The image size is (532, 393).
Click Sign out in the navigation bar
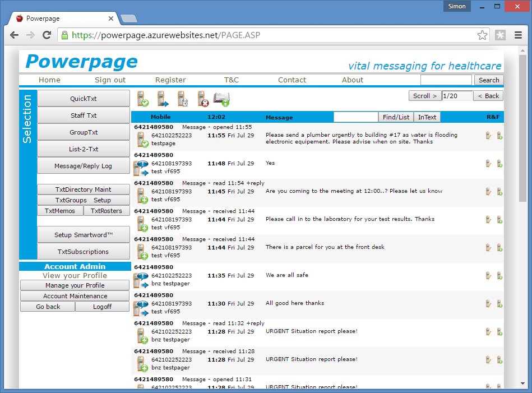pyautogui.click(x=110, y=80)
